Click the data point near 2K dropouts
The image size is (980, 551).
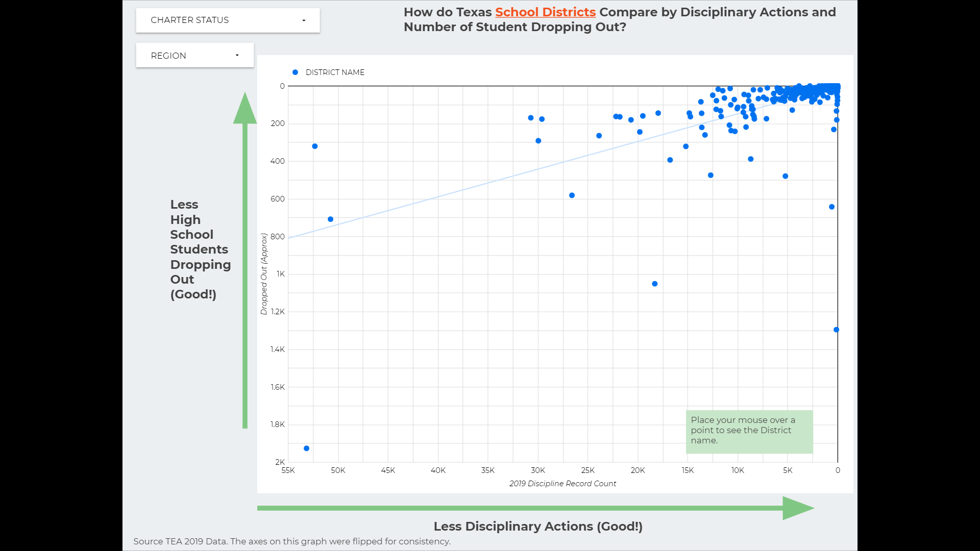(x=306, y=448)
